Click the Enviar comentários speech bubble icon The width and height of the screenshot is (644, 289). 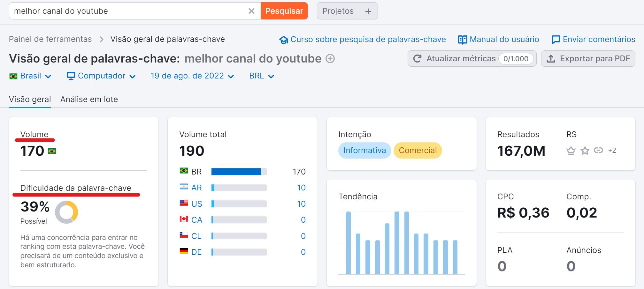click(556, 39)
